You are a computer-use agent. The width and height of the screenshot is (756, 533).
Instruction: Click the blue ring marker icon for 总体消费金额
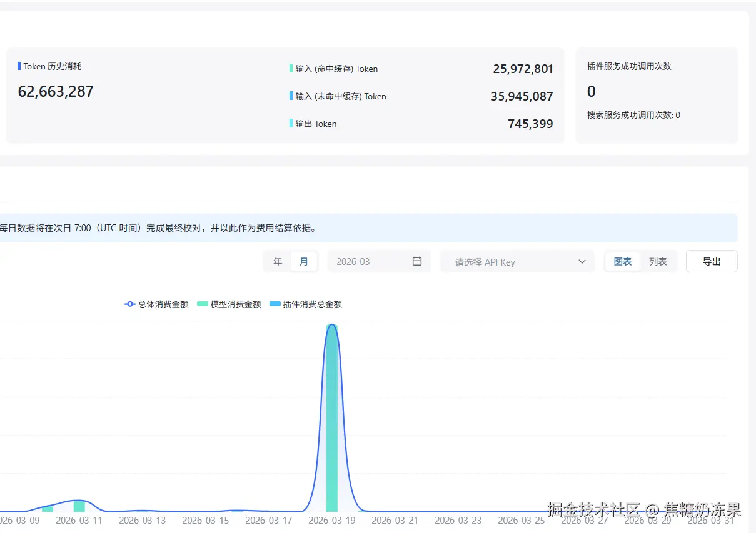[130, 304]
